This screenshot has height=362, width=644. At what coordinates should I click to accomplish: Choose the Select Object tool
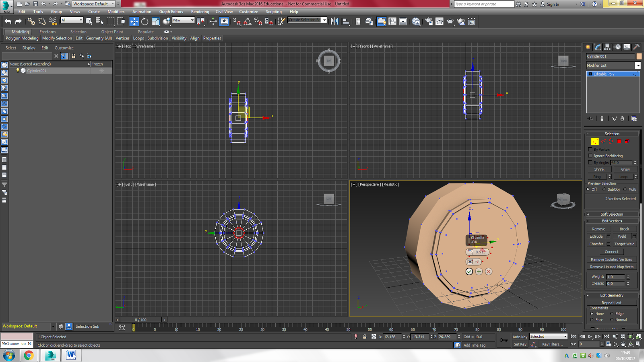pyautogui.click(x=89, y=21)
